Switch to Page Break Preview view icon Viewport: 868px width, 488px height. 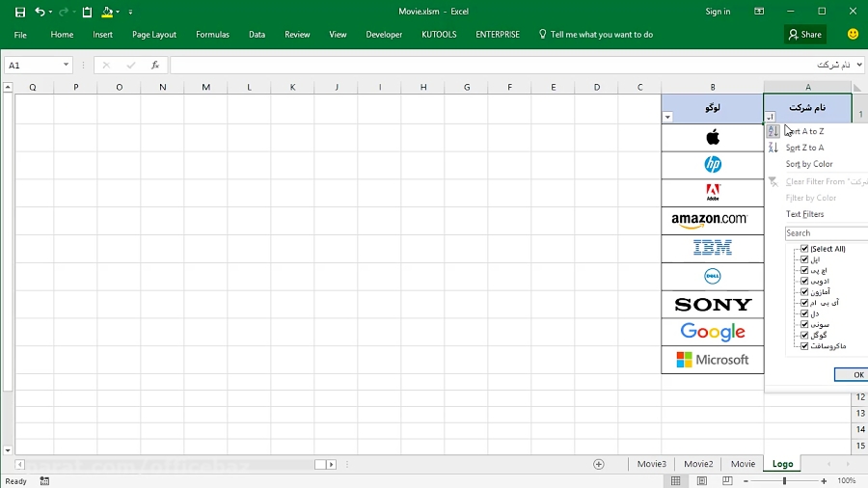(x=727, y=481)
